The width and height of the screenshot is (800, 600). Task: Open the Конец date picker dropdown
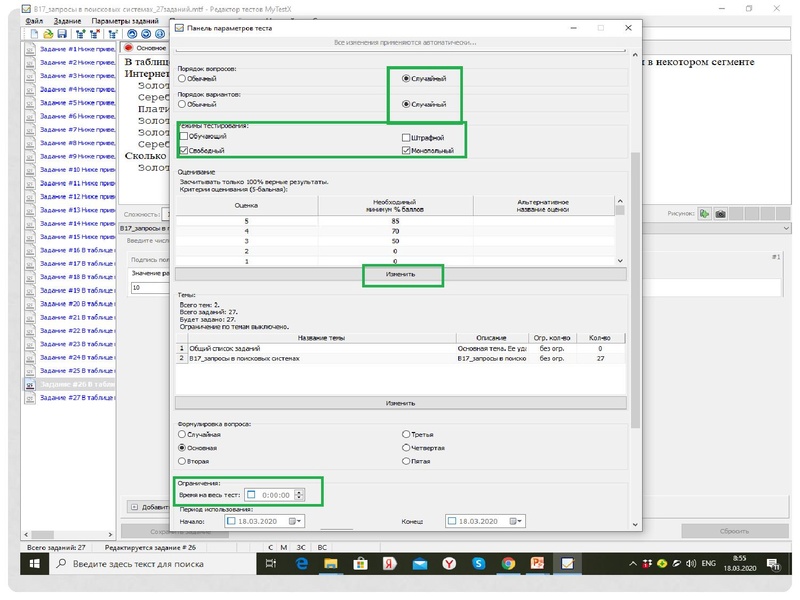point(513,521)
